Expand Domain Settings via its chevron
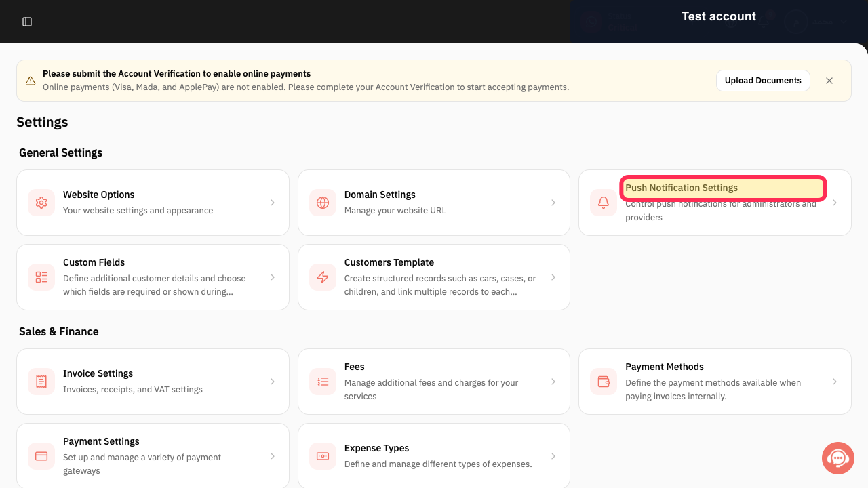 pos(553,203)
